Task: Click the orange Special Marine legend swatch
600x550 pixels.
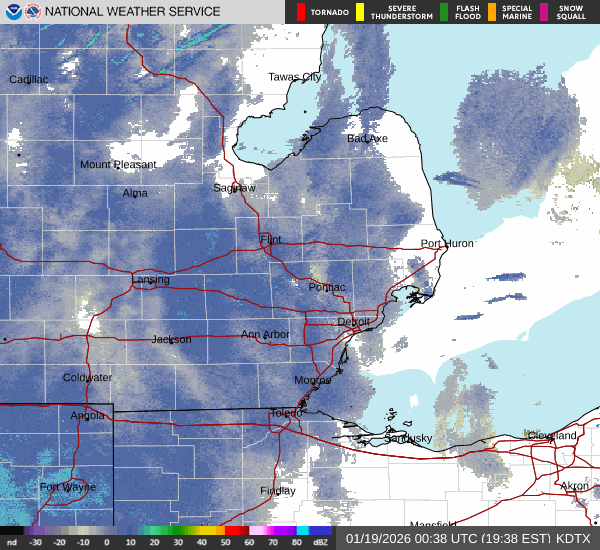Action: (x=492, y=12)
